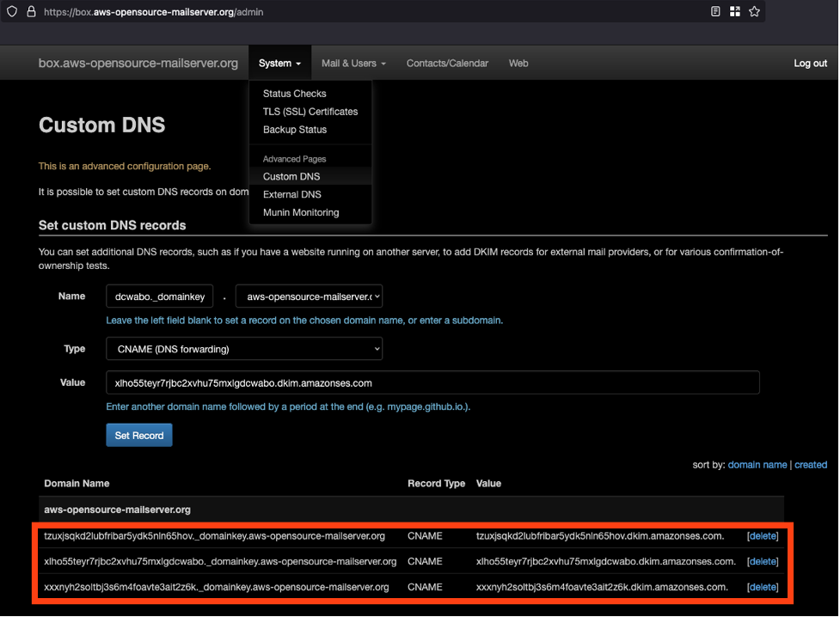Viewport: 840px width, 617px height.
Task: Click the Set Record button
Action: coord(138,435)
